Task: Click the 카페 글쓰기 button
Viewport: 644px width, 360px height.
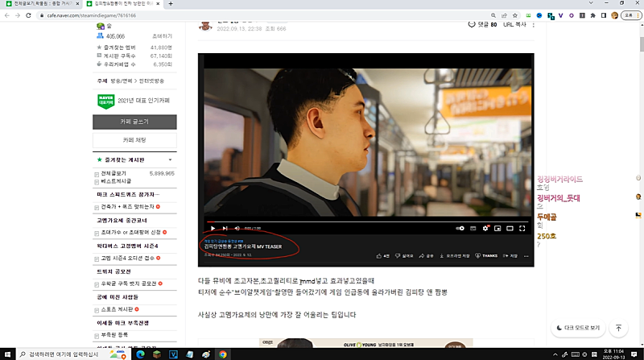Action: pyautogui.click(x=134, y=122)
